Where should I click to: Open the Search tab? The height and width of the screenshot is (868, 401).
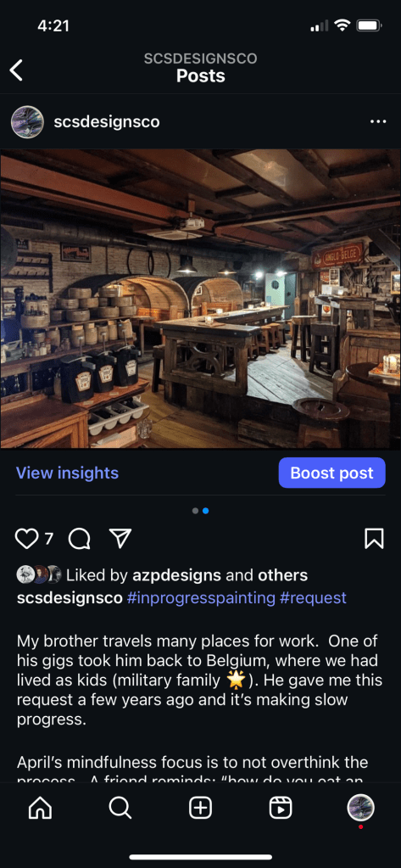coord(120,809)
